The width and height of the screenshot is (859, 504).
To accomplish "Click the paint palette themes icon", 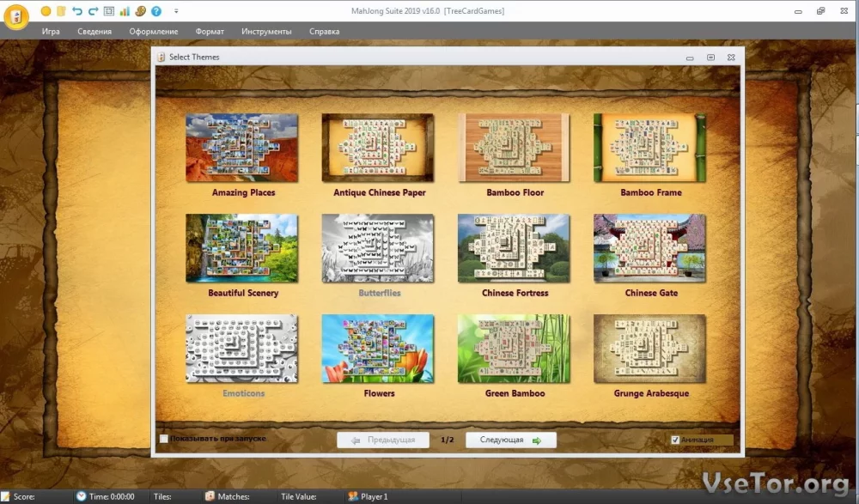I will pyautogui.click(x=139, y=11).
